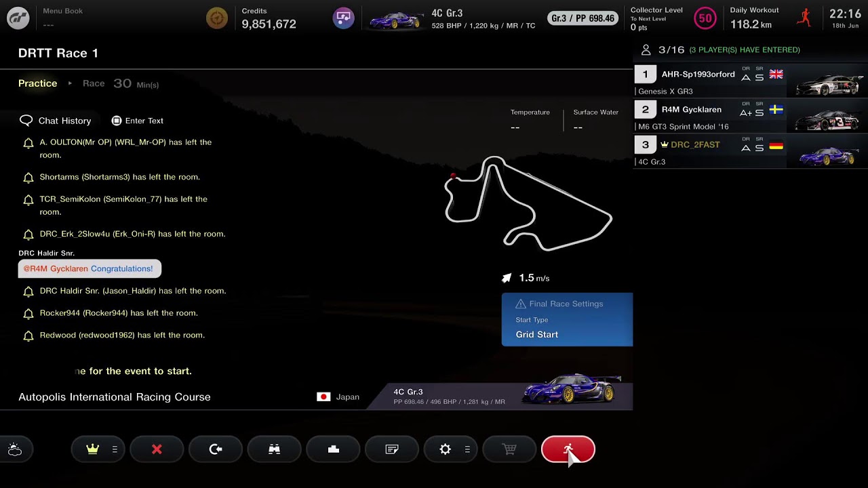The image size is (868, 488).
Task: Click the Autopolis track map
Action: (x=528, y=203)
